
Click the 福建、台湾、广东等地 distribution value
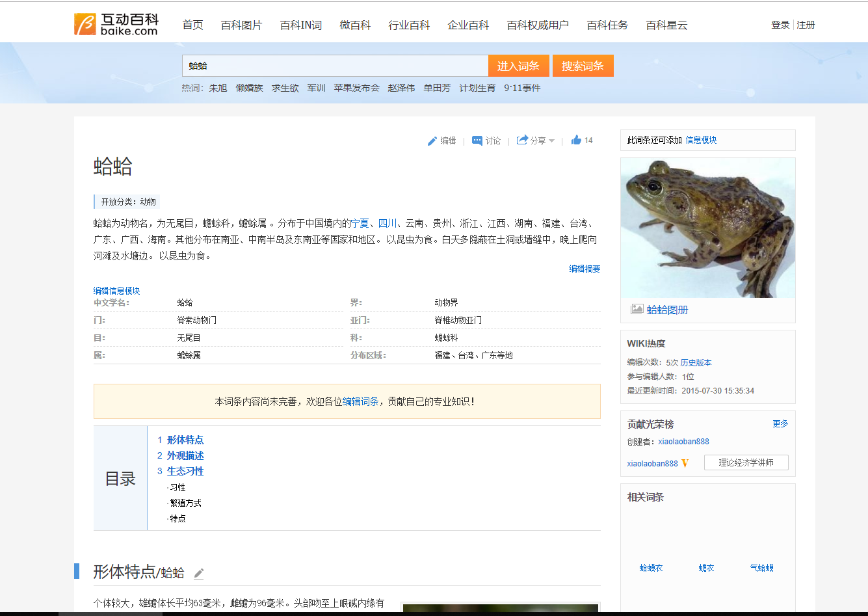point(474,355)
